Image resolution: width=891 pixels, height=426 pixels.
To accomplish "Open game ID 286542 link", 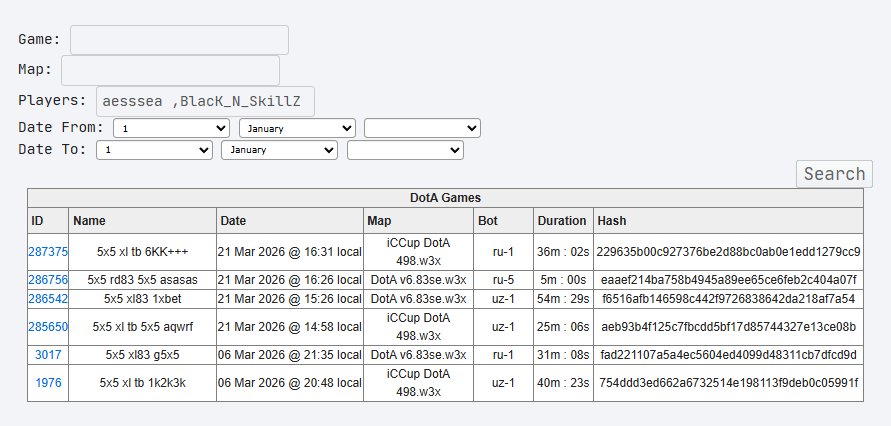I will [48, 299].
